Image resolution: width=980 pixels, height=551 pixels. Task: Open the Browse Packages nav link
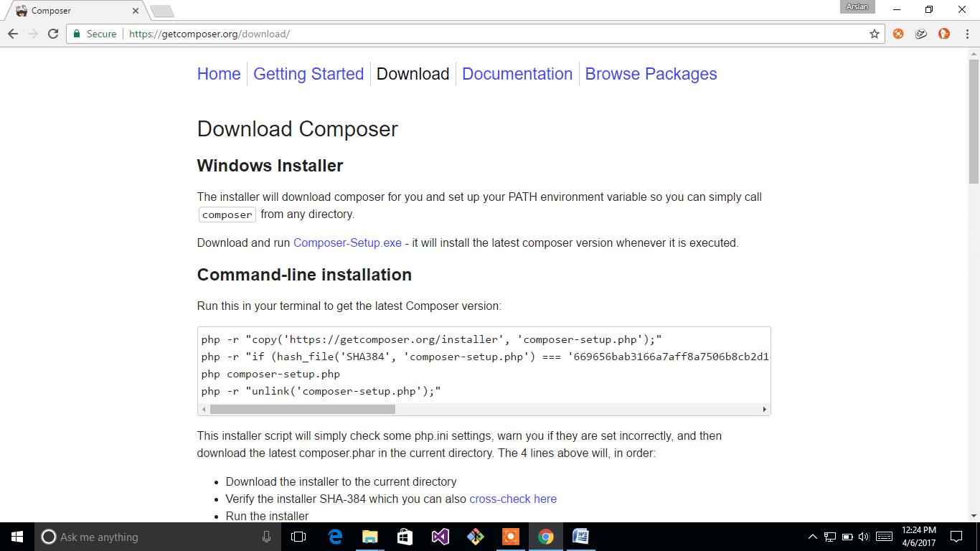pyautogui.click(x=651, y=74)
